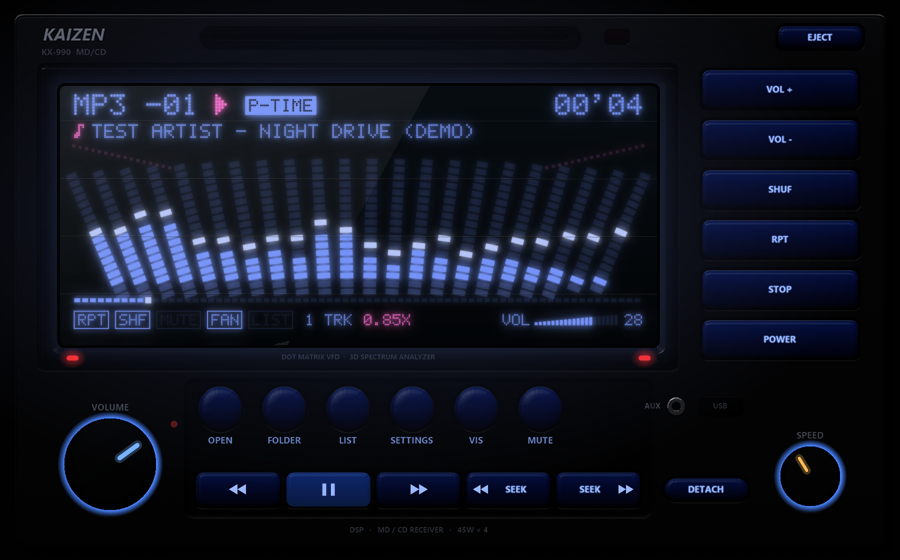
Task: Click the 1 TRK track count
Action: tap(328, 320)
